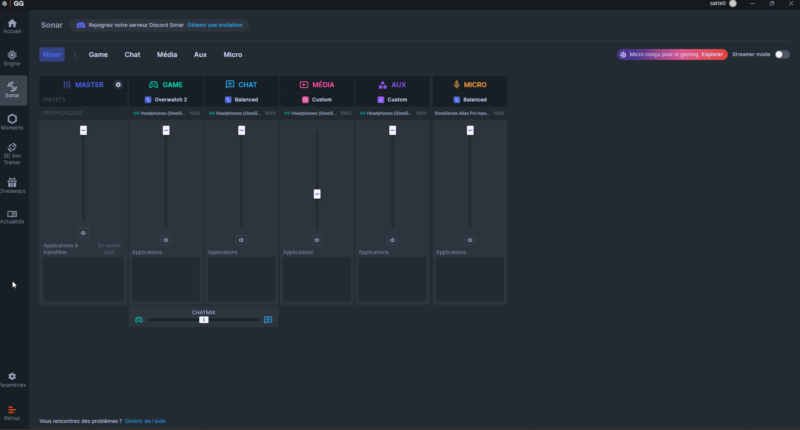Switch to the Micro tab

(232, 54)
